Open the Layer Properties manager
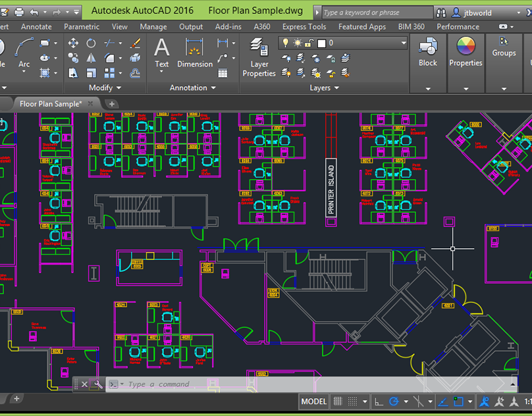 tap(259, 56)
